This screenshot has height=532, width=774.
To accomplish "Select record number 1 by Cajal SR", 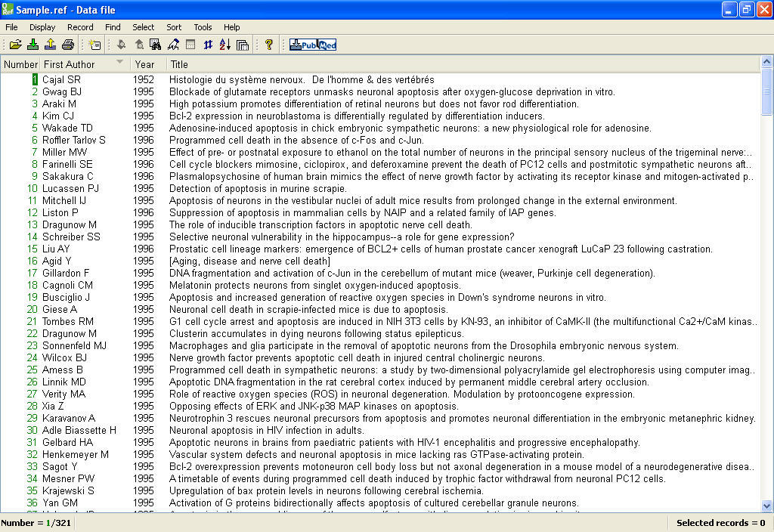I will [x=34, y=79].
